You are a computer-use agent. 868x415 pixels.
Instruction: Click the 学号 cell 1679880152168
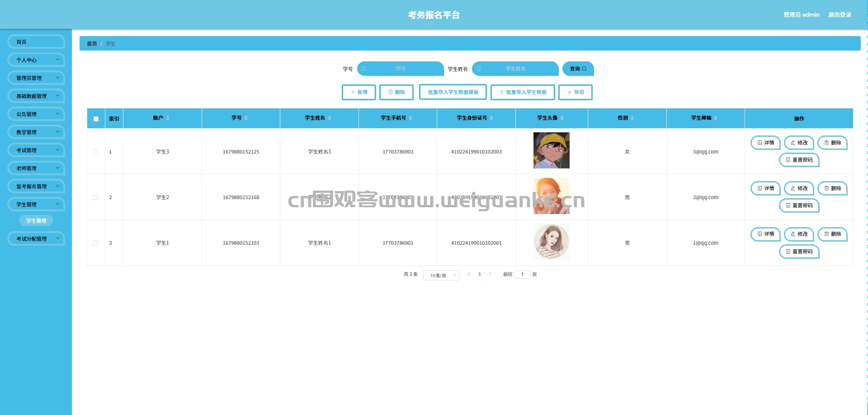click(241, 197)
